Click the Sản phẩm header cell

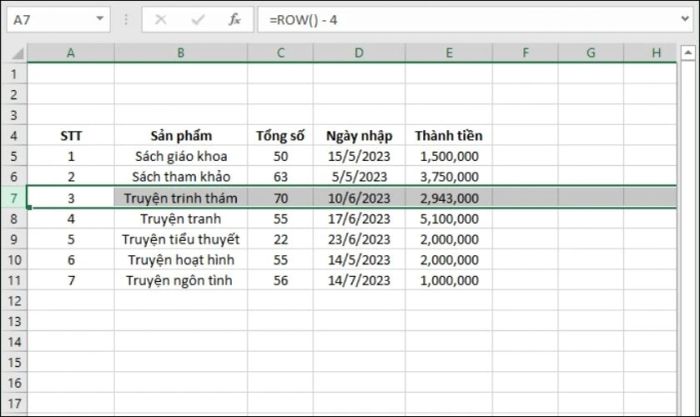(x=180, y=135)
